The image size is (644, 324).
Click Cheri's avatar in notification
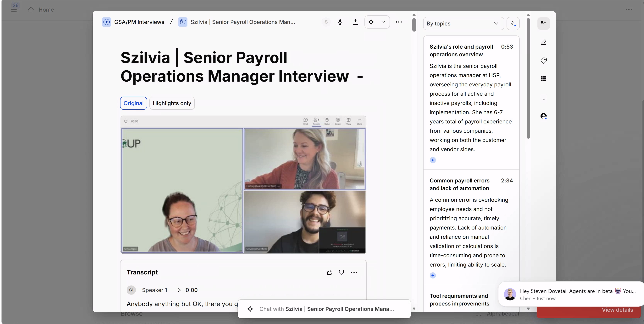click(x=510, y=294)
